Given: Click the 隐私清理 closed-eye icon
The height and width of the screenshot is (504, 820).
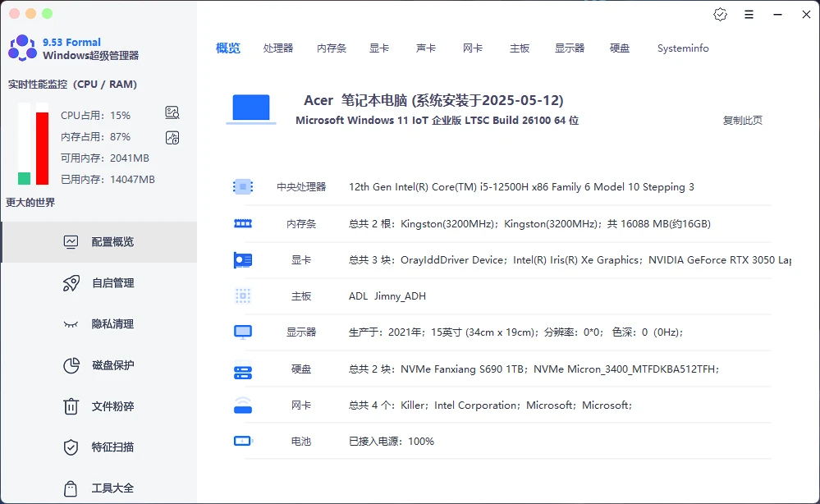Looking at the screenshot, I should click(x=71, y=325).
